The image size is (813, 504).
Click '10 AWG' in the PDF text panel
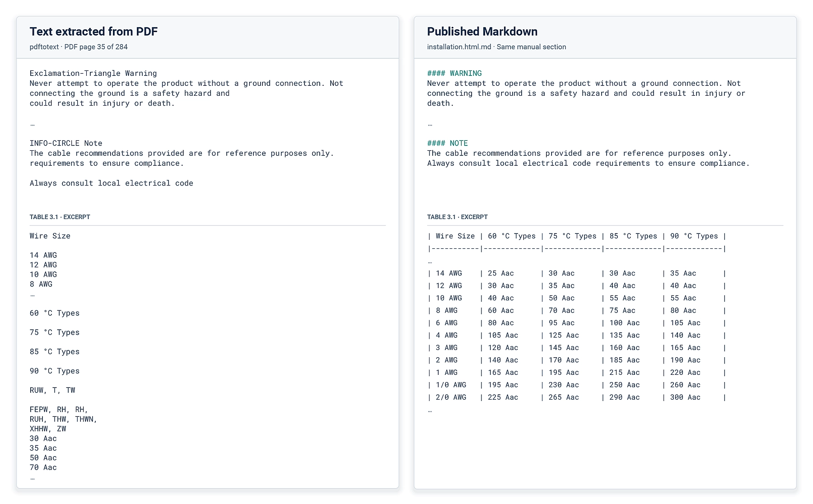43,274
